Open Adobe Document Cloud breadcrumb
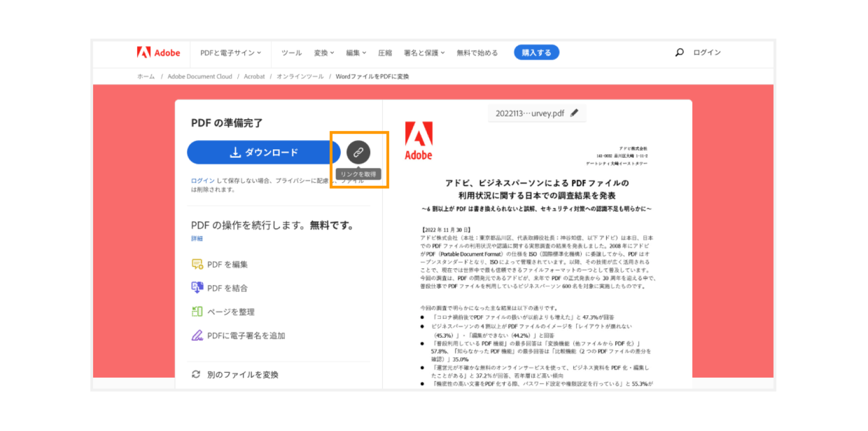Image resolution: width=868 pixels, height=431 pixels. point(200,77)
